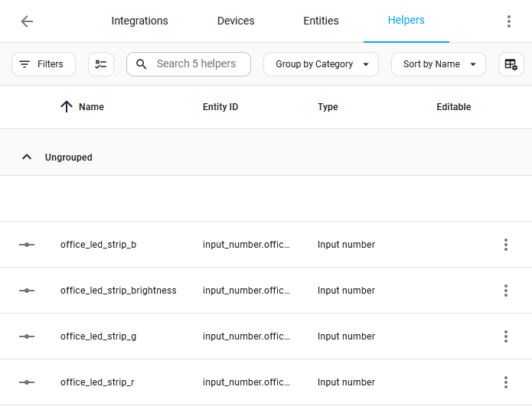Viewport: 532px width, 416px height.
Task: Switch to the Devices tab
Action: tap(236, 21)
